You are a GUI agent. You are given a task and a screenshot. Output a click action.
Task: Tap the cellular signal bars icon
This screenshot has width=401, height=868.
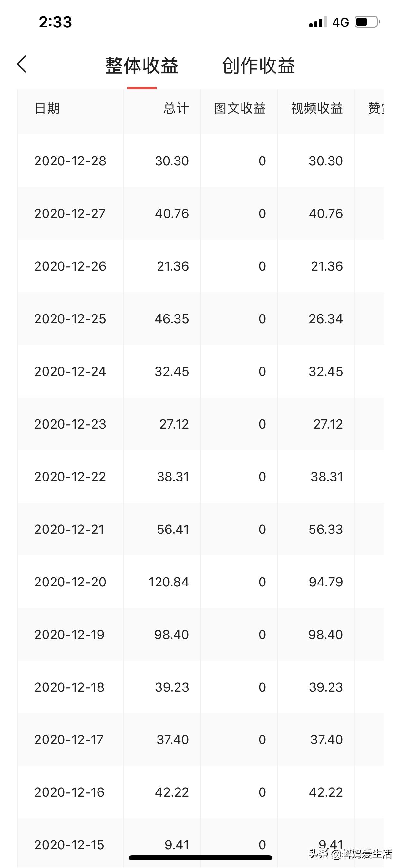318,22
